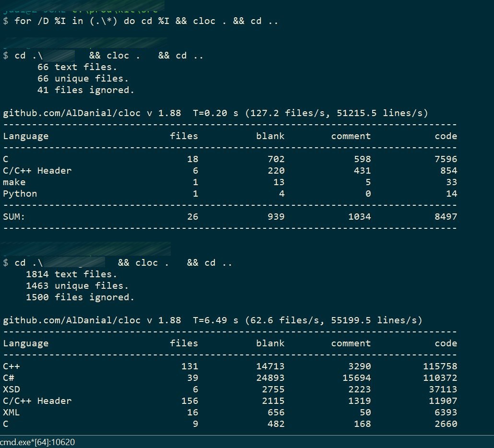Screen dimensions: 494x448
Task: Click the '1463 unique files.' line
Action: click(77, 286)
